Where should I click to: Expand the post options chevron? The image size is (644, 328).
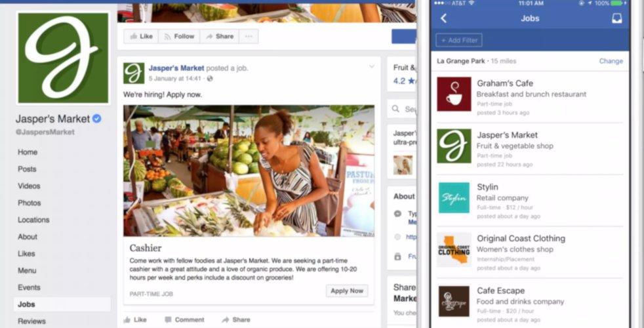tap(372, 67)
